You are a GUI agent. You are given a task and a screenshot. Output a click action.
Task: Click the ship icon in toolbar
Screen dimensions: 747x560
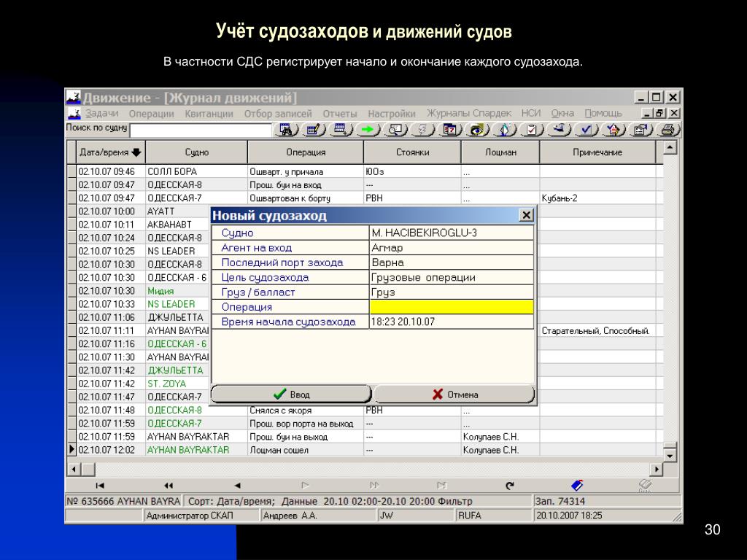559,130
